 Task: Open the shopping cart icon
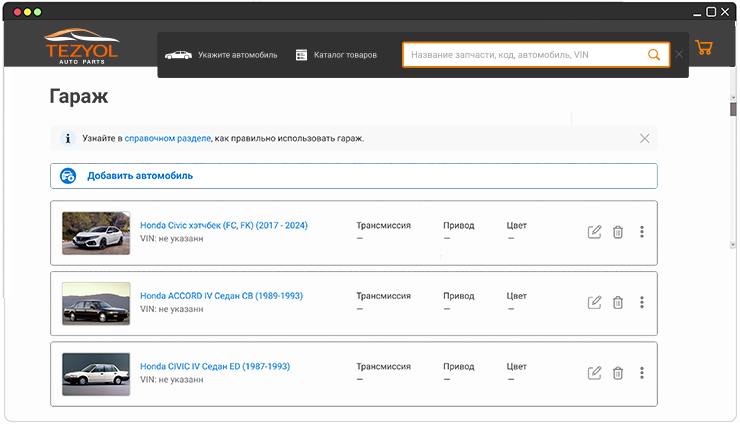(x=704, y=47)
